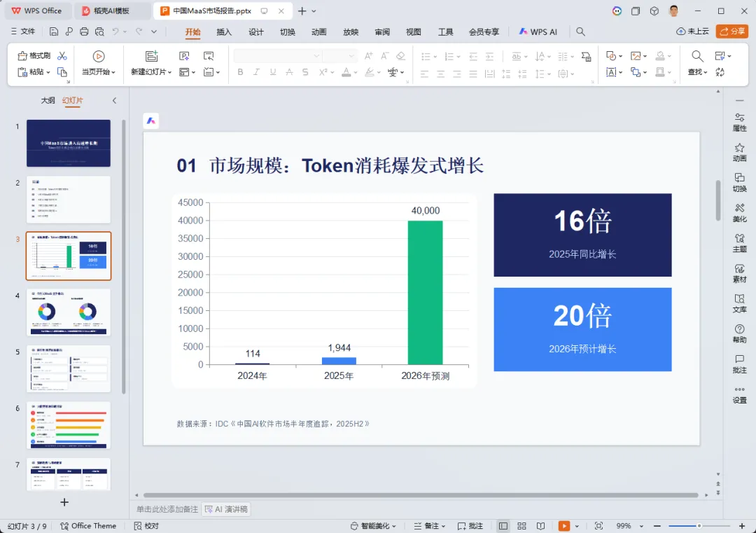Open the Insert (插入) ribbon tab
The image size is (756, 533).
(224, 32)
